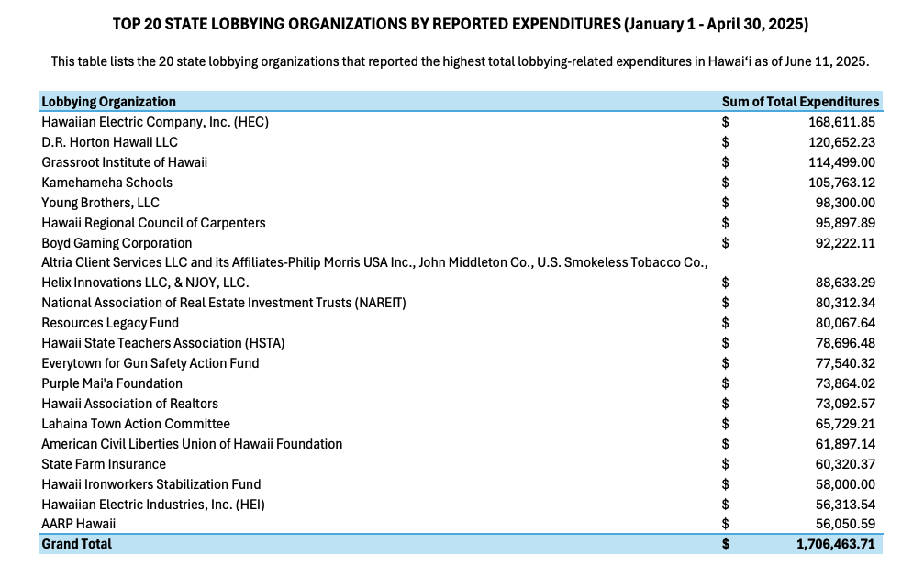Select the 1,706,463.71 grand total value
The height and width of the screenshot is (588, 924).
(x=836, y=544)
